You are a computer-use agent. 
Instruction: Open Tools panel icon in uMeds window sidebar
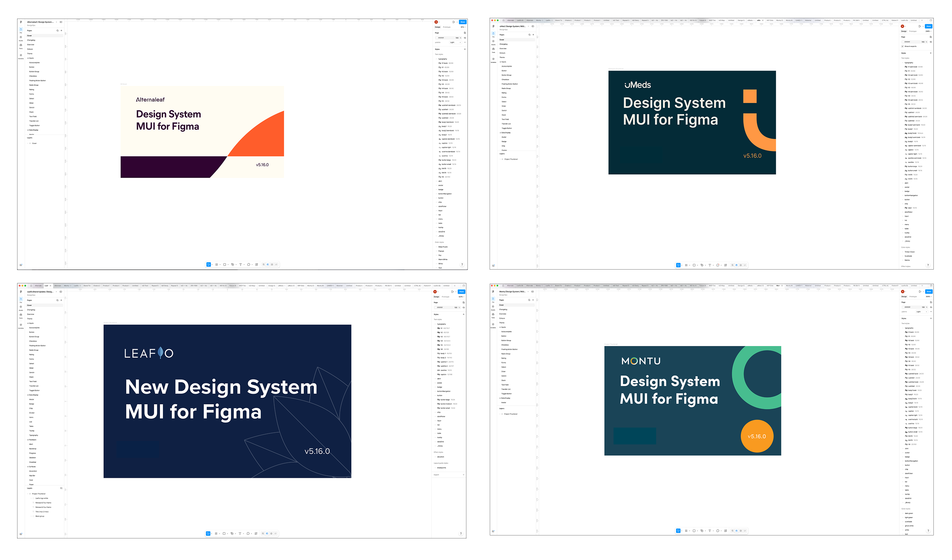pyautogui.click(x=493, y=49)
